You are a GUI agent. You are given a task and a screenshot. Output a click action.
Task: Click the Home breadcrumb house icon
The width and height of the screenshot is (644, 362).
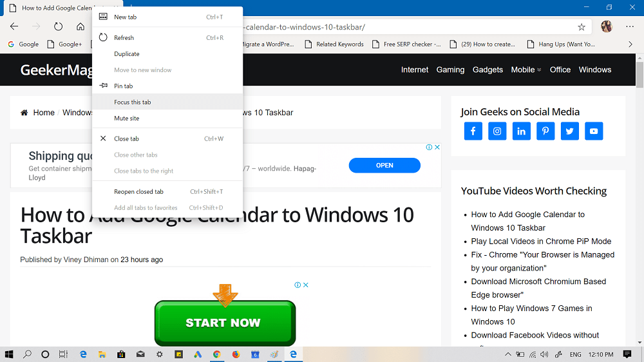[24, 113]
